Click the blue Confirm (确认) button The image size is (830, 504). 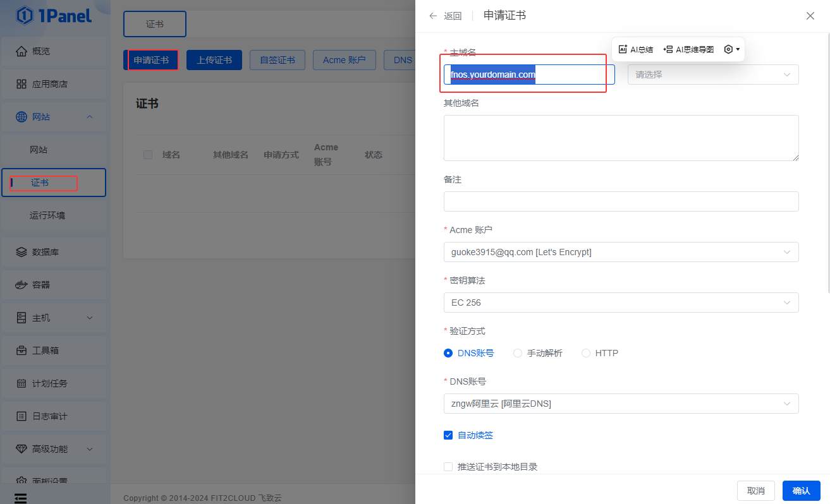click(801, 491)
